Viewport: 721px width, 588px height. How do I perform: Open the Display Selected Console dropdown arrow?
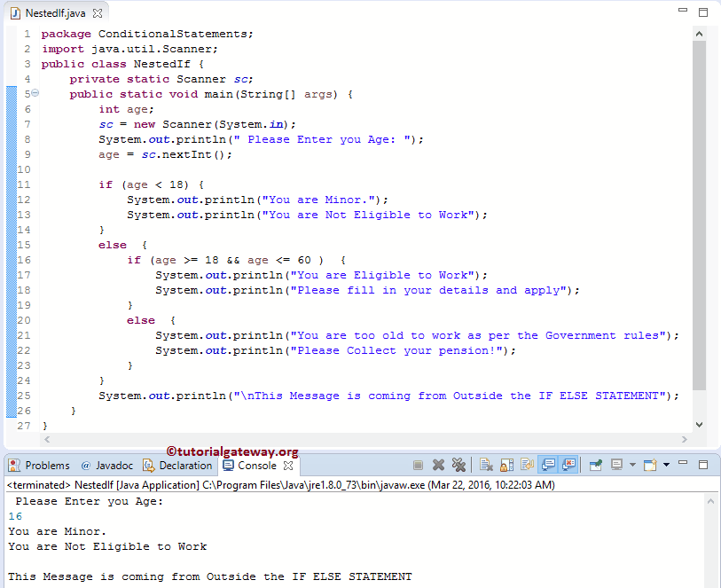631,464
